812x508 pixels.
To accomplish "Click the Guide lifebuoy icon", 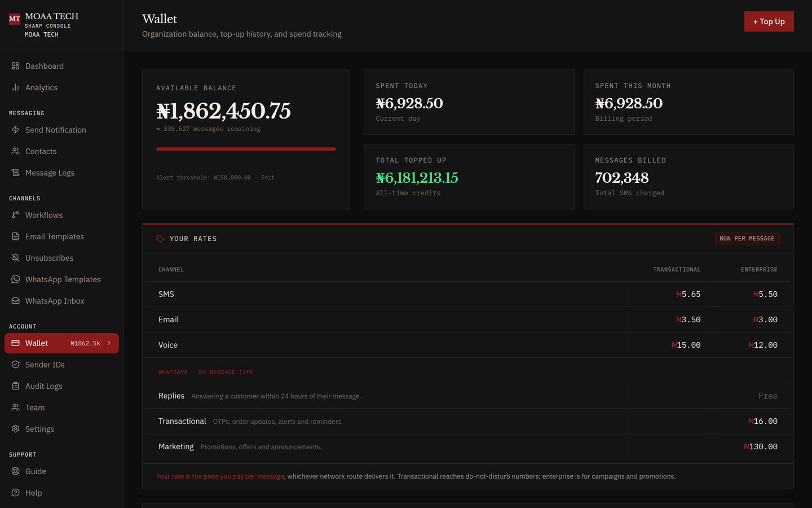I will [x=16, y=471].
